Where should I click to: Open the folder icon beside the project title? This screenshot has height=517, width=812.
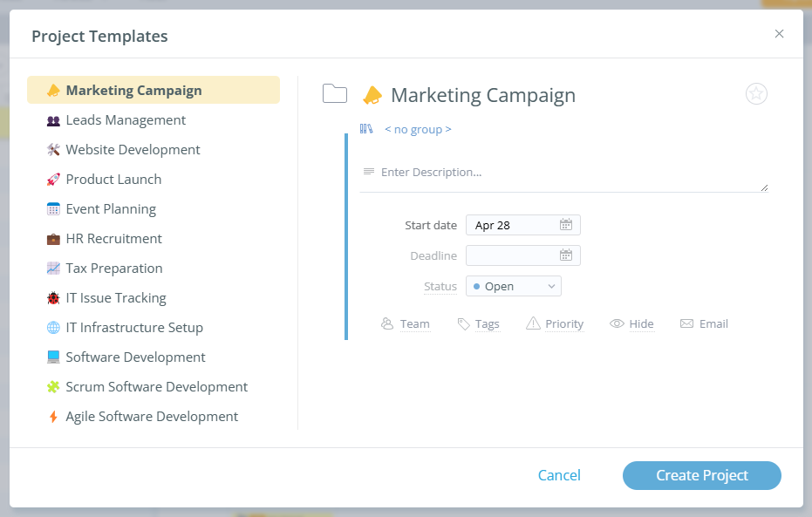pos(335,94)
